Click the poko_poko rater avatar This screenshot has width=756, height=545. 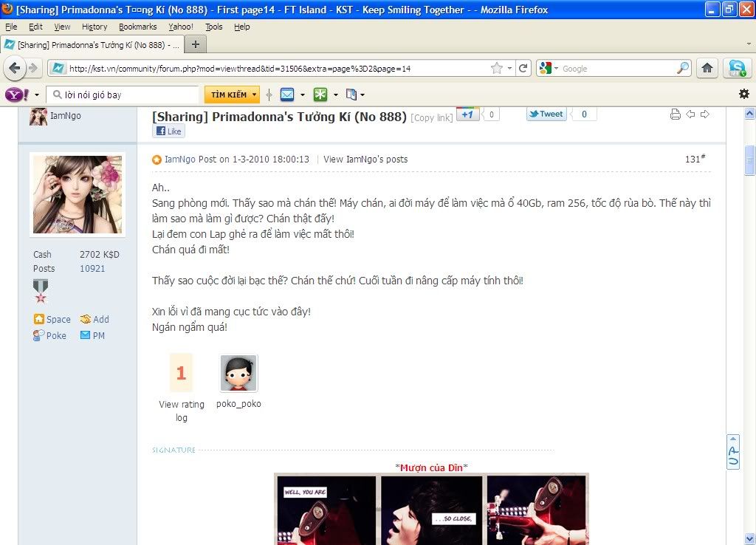coord(238,373)
